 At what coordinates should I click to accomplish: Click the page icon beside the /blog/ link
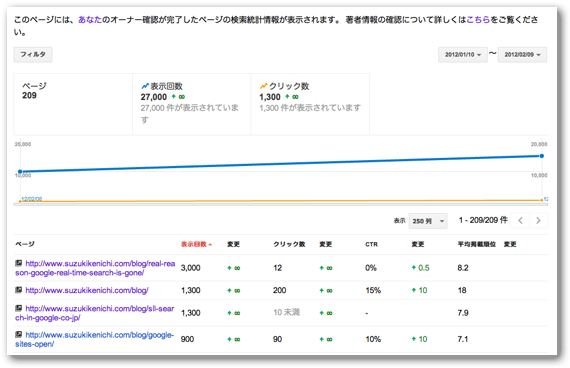tap(19, 290)
